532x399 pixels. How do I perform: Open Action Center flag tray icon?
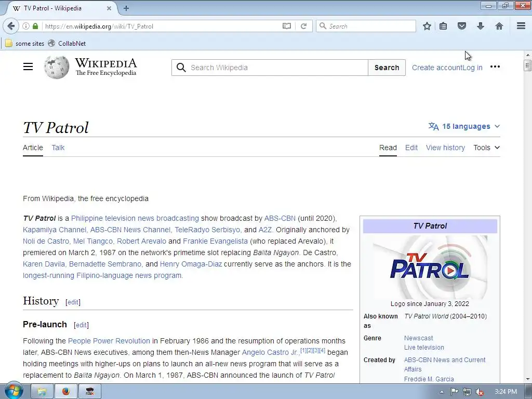point(454,392)
